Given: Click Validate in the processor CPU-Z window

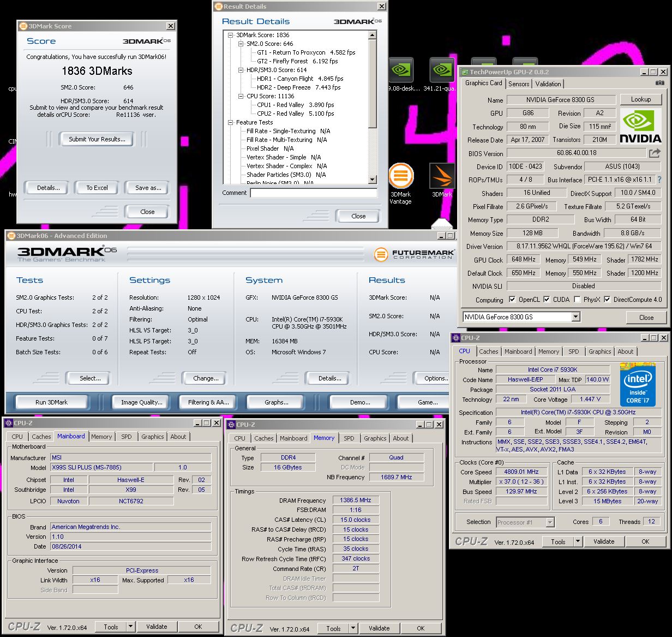Looking at the screenshot, I should (604, 541).
